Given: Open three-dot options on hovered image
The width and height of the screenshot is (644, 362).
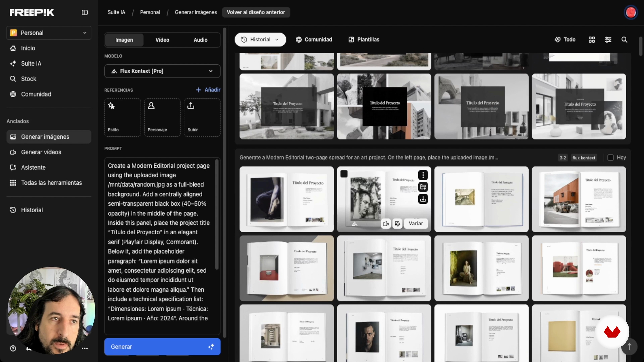Looking at the screenshot, I should [423, 175].
